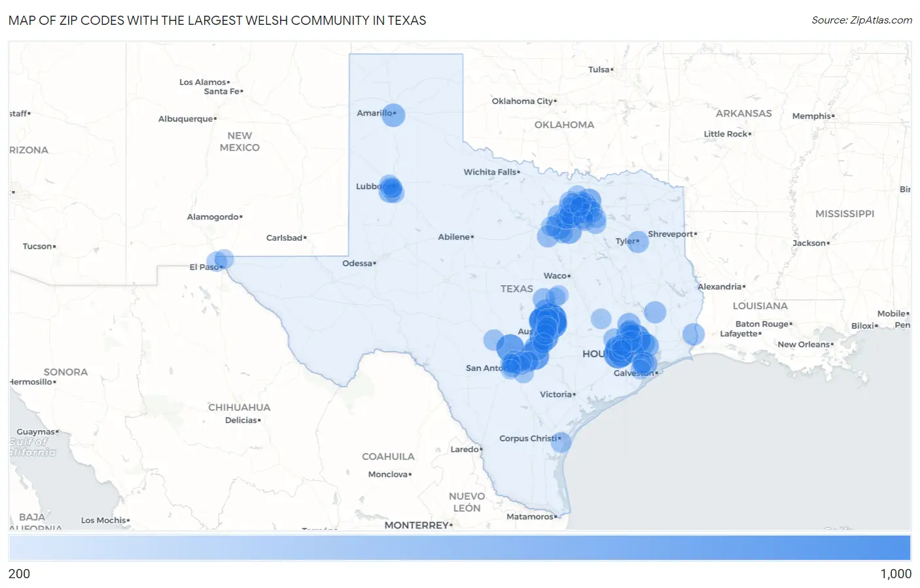The width and height of the screenshot is (920, 588).
Task: Click the TEXAS state label
Action: click(x=517, y=289)
